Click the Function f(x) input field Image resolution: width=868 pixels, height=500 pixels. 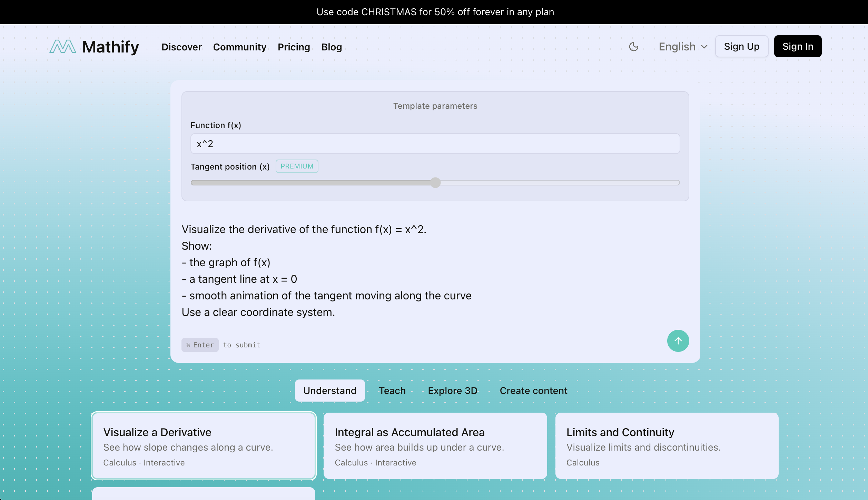click(x=435, y=144)
